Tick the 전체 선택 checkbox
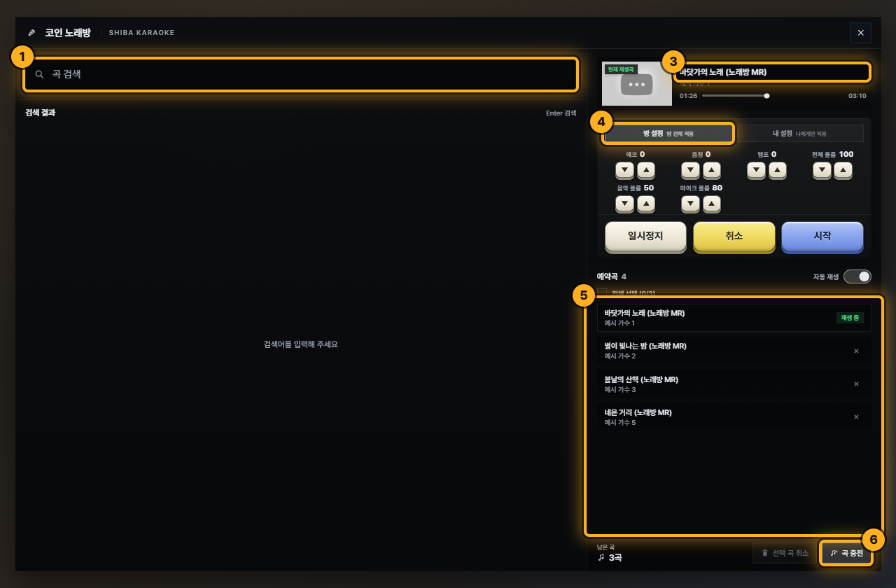The width and height of the screenshot is (896, 588). coord(602,292)
